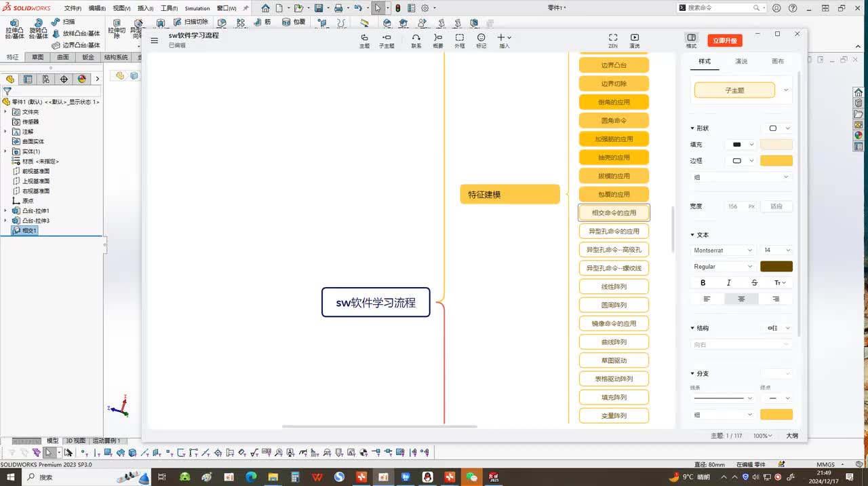Click the 适应 fit width button
The image size is (868, 486).
point(776,206)
